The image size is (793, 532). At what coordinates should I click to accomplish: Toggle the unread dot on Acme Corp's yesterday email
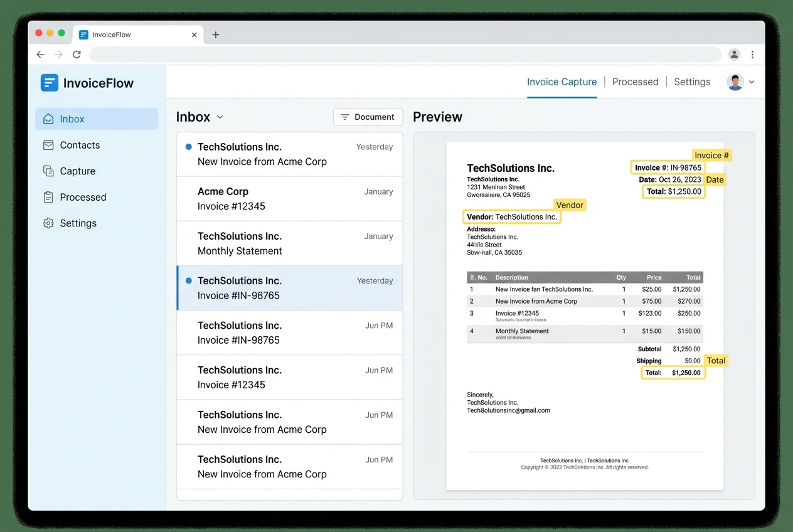pos(189,146)
